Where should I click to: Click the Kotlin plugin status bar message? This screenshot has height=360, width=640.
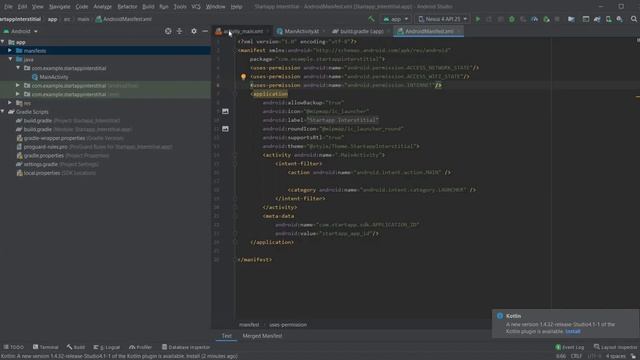(119, 356)
